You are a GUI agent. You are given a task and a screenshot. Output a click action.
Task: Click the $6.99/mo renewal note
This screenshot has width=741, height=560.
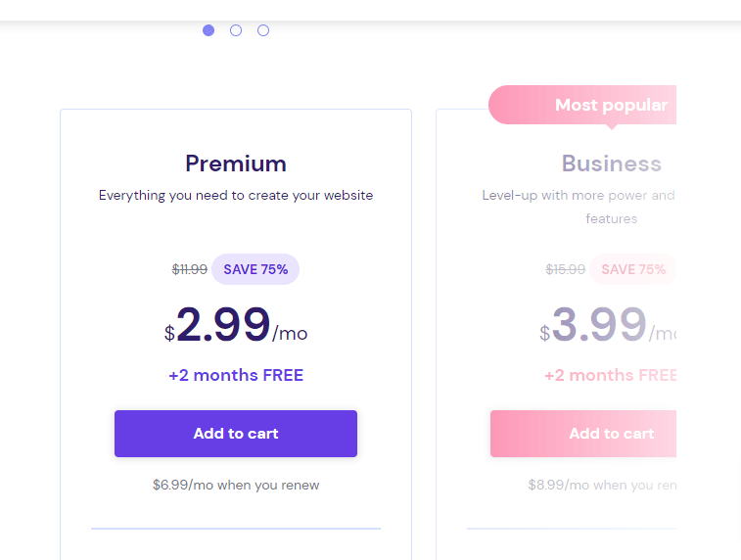[x=236, y=485]
